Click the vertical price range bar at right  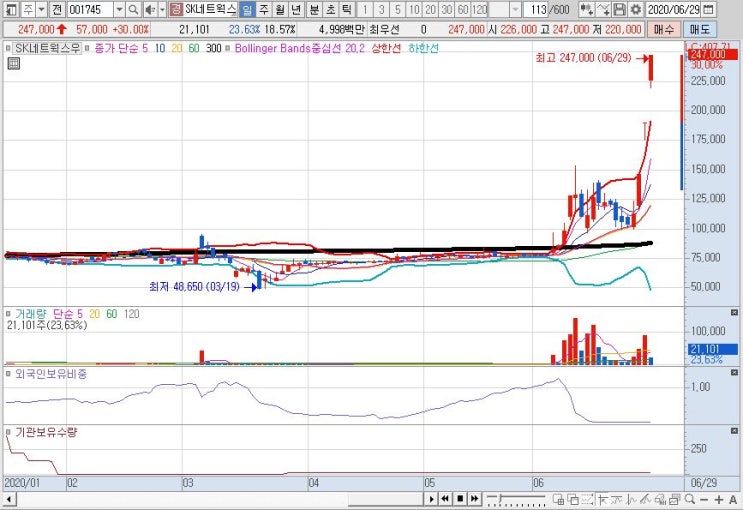coord(682,122)
